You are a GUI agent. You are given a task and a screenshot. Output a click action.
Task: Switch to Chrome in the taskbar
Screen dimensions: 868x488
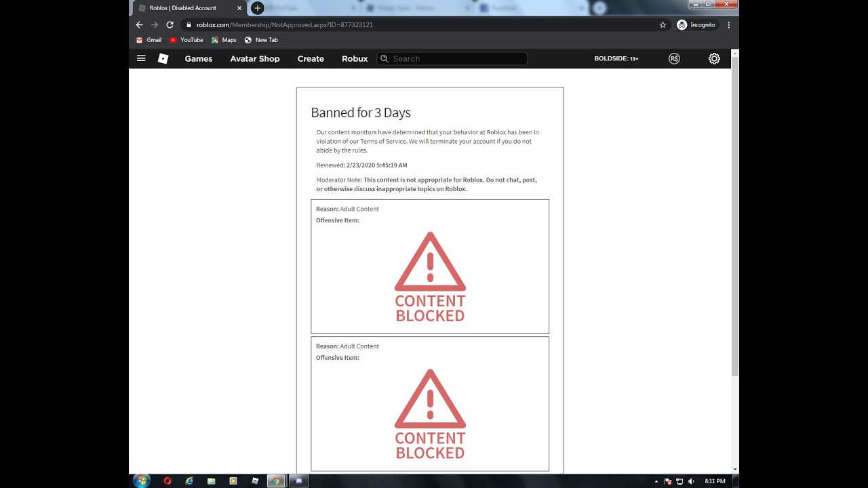pos(275,481)
